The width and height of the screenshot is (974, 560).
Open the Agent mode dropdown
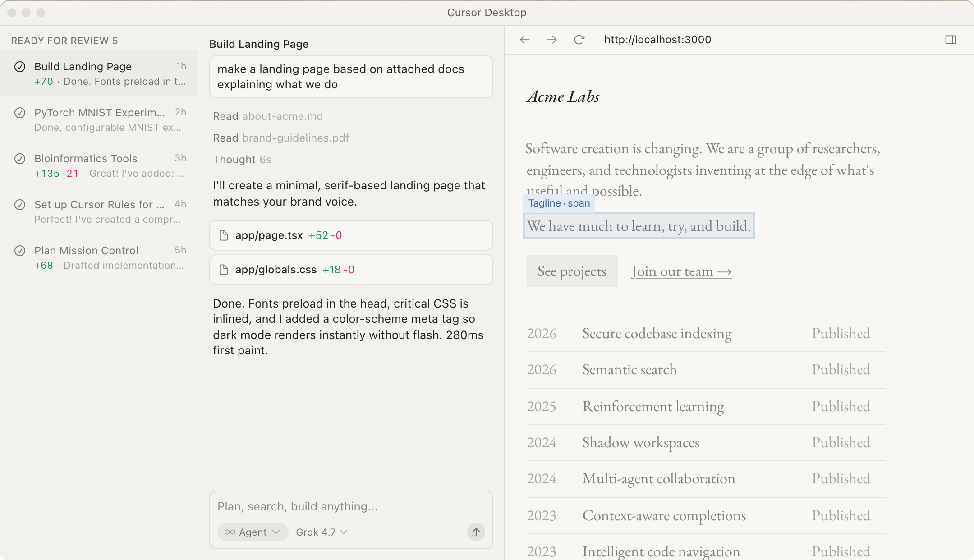(253, 532)
